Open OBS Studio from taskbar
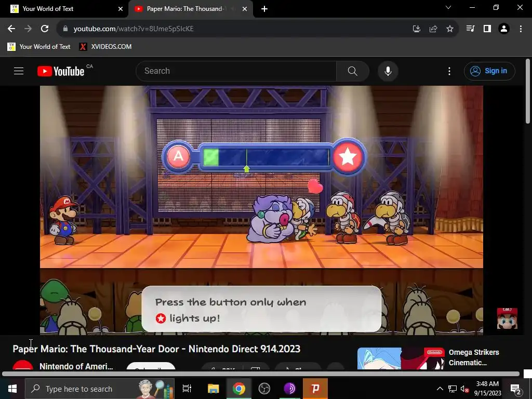This screenshot has width=532, height=399. click(x=264, y=389)
